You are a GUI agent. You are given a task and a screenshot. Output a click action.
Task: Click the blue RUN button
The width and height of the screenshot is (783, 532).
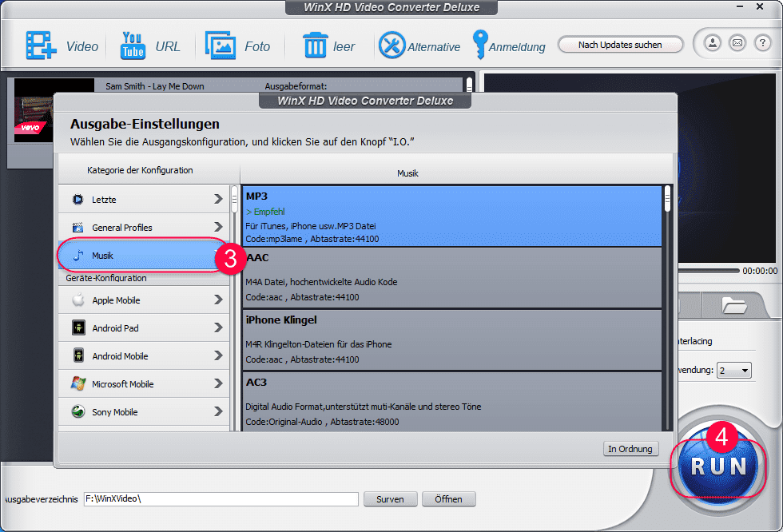[x=718, y=466]
